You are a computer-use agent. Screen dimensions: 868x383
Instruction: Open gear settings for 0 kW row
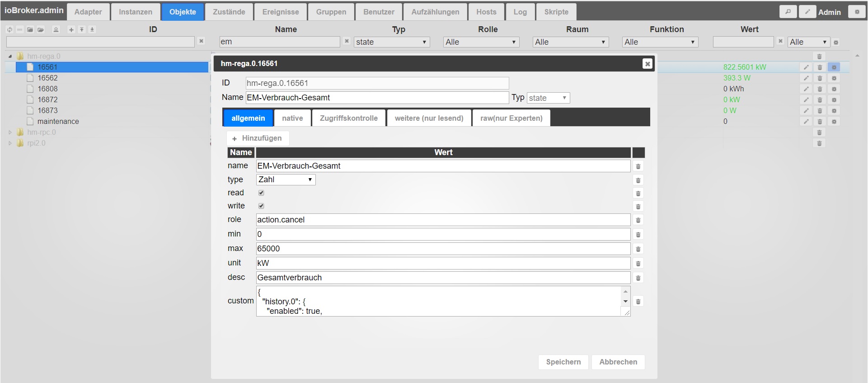pyautogui.click(x=834, y=100)
